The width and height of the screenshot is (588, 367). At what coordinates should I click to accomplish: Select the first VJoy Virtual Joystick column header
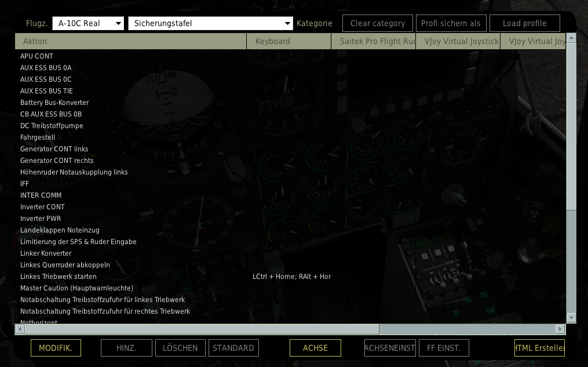click(x=458, y=41)
